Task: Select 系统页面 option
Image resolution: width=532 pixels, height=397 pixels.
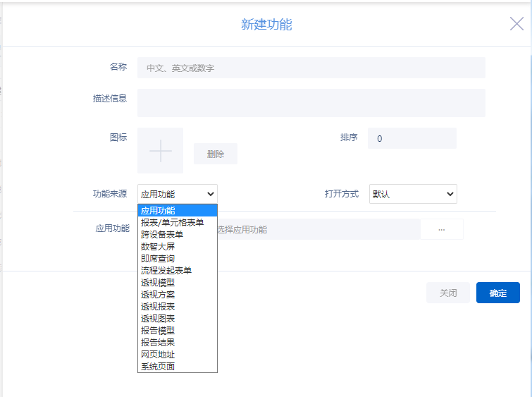Action: (x=158, y=366)
